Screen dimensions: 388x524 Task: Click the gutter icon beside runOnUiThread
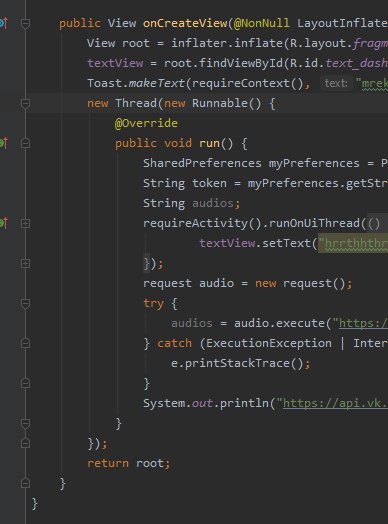pos(3,223)
